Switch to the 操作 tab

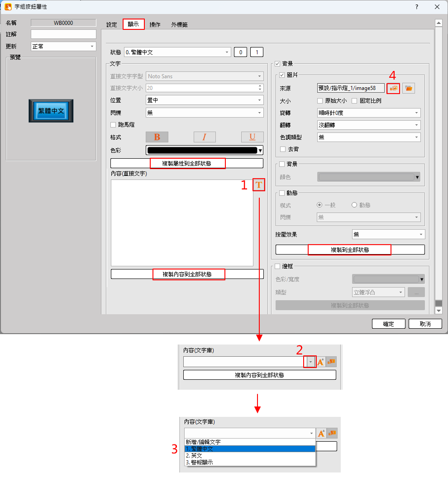(x=155, y=25)
